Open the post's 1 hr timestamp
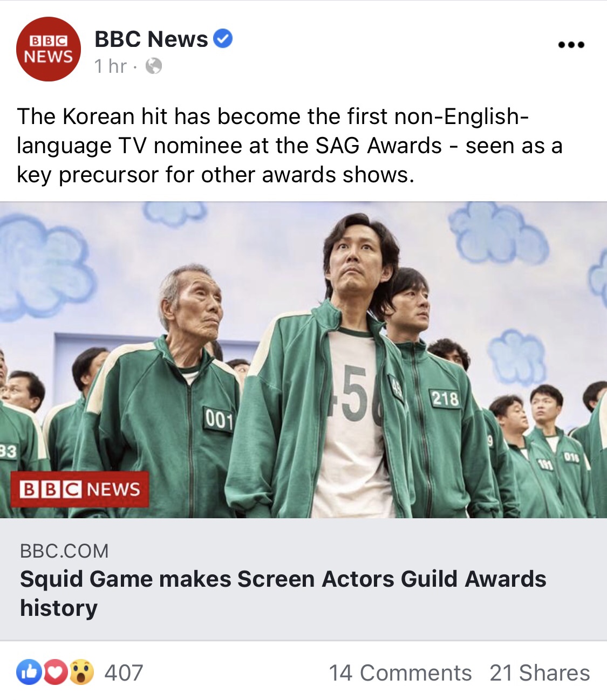Image resolution: width=607 pixels, height=700 pixels. [x=111, y=66]
